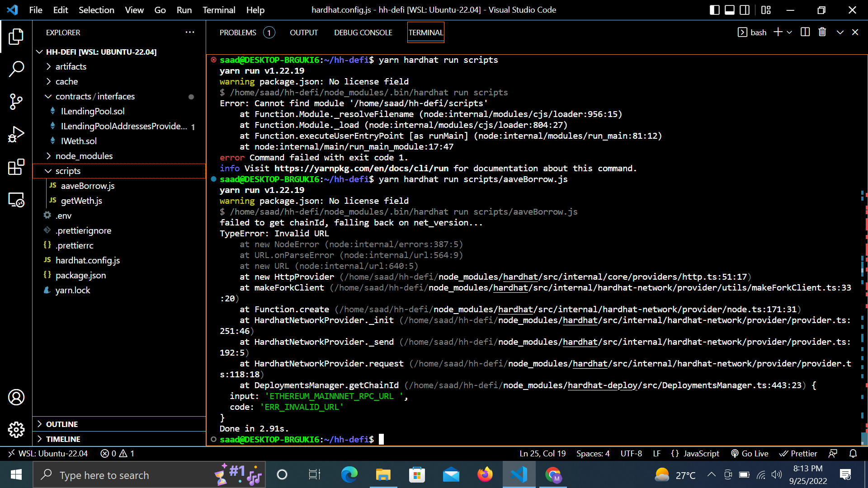The image size is (868, 488).
Task: Toggle the primary side bar layout icon
Action: pyautogui.click(x=714, y=10)
